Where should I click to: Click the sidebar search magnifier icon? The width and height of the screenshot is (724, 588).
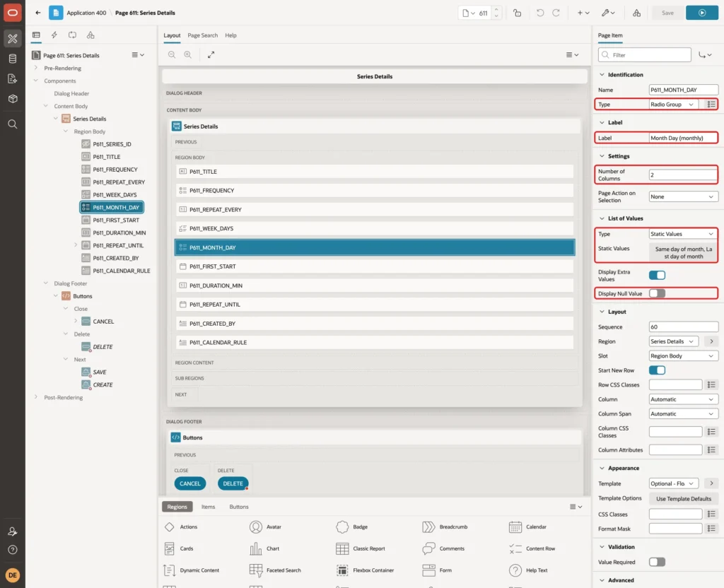click(13, 124)
